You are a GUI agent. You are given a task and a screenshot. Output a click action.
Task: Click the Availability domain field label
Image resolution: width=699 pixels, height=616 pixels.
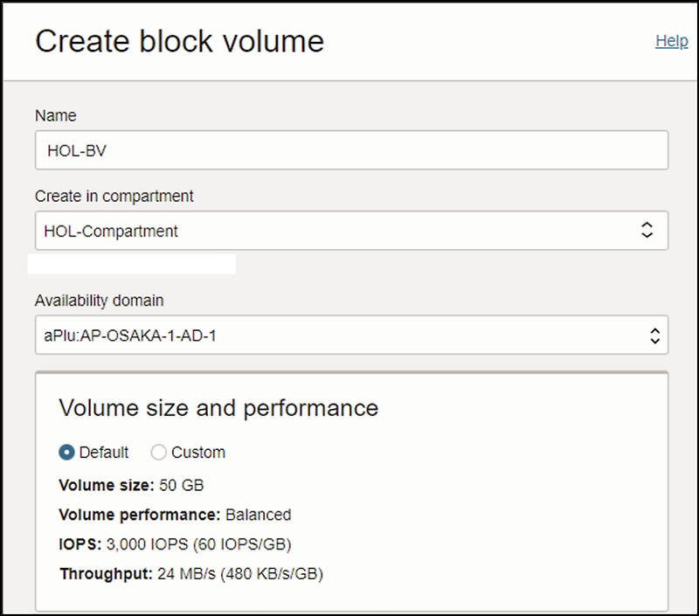click(x=100, y=300)
